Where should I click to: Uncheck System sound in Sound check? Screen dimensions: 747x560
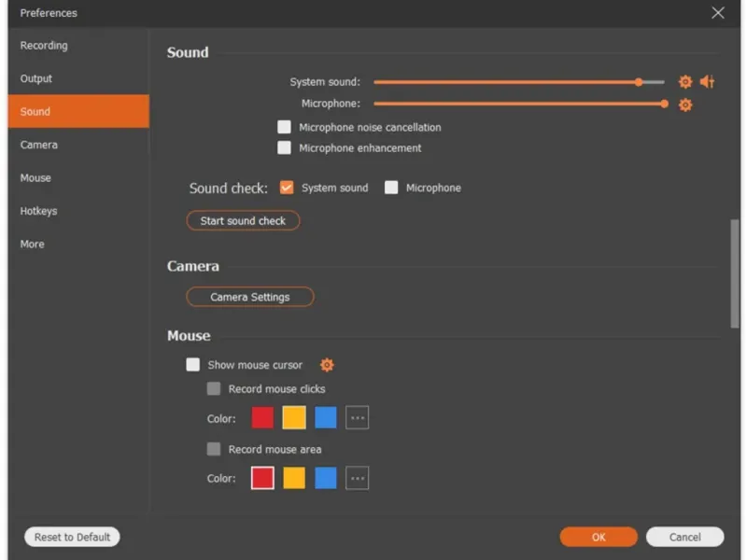pyautogui.click(x=287, y=188)
